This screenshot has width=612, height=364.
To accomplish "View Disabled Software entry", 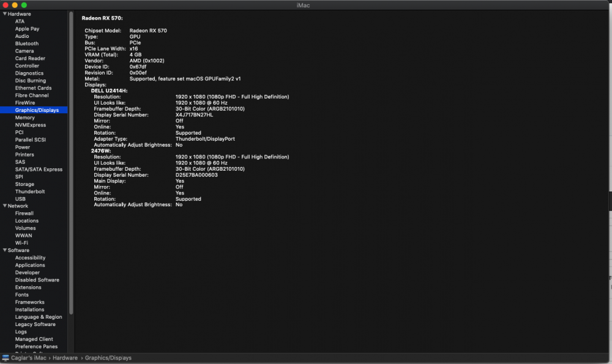I will tap(37, 280).
